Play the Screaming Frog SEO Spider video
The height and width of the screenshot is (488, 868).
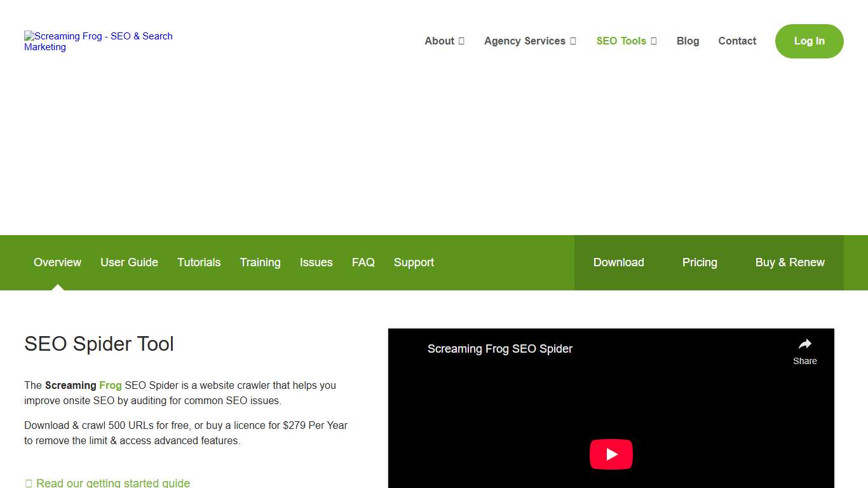[x=611, y=454]
